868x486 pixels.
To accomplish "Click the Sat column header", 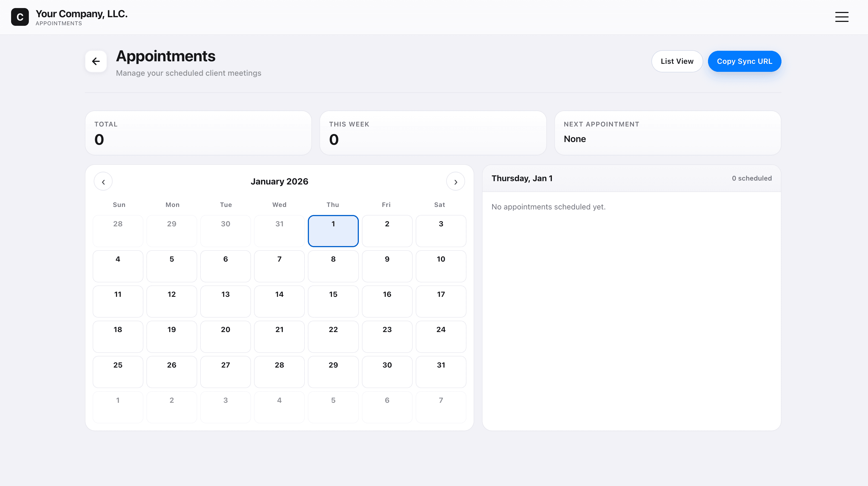I will (440, 204).
